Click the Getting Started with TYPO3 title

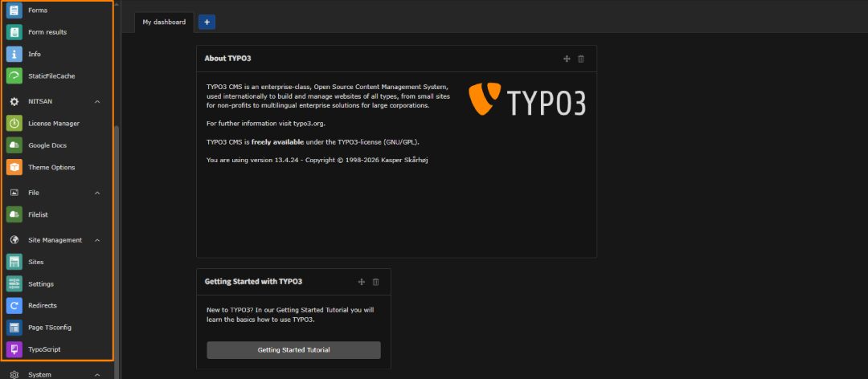pos(253,282)
